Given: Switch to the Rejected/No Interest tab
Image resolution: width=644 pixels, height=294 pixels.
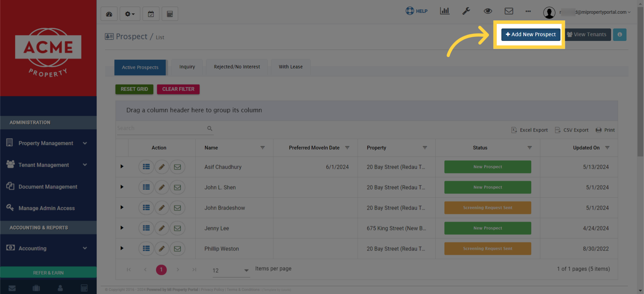Looking at the screenshot, I should click(237, 67).
